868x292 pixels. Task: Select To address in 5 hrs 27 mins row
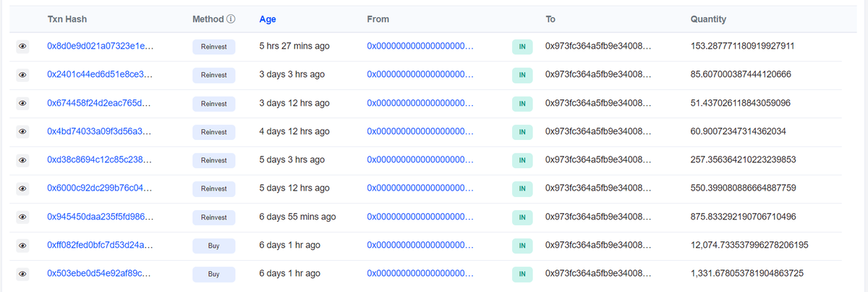[598, 46]
